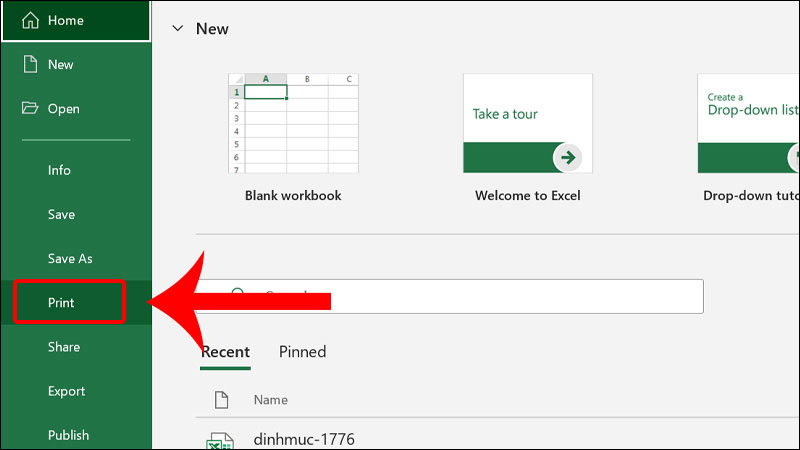Choose Save in the backstage sidebar
800x450 pixels.
(x=61, y=214)
